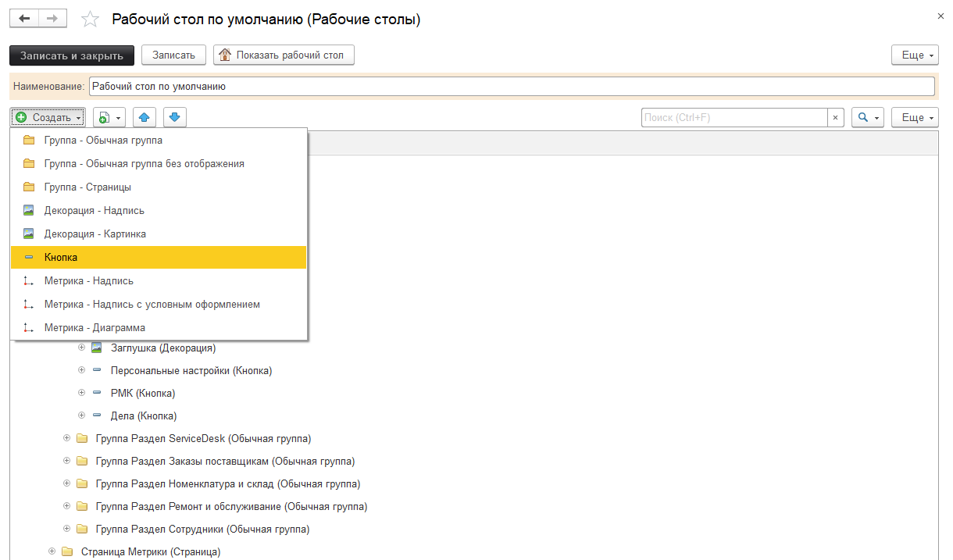Viewport: 953px width, 560px height.
Task: Add form to favorites with star icon
Action: coord(91,20)
